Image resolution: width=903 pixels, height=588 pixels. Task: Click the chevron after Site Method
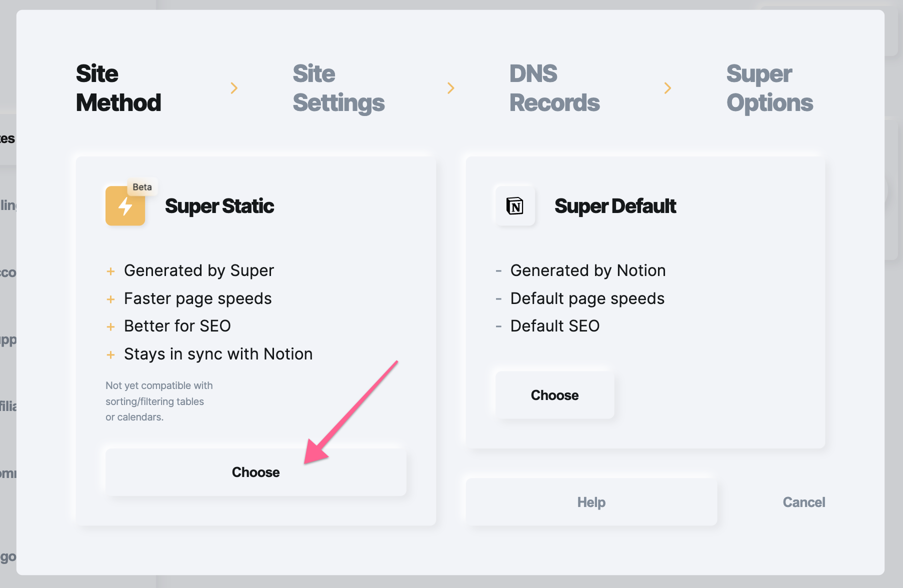[x=234, y=88]
